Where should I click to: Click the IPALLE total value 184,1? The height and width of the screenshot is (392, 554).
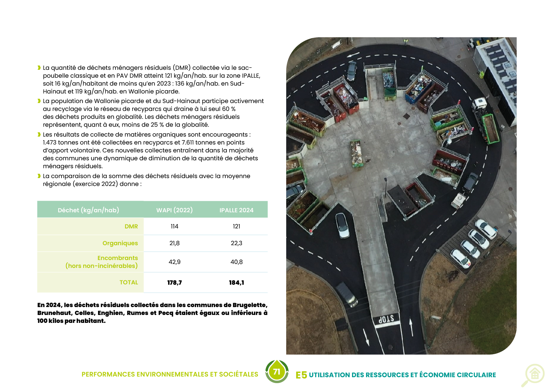point(236,282)
